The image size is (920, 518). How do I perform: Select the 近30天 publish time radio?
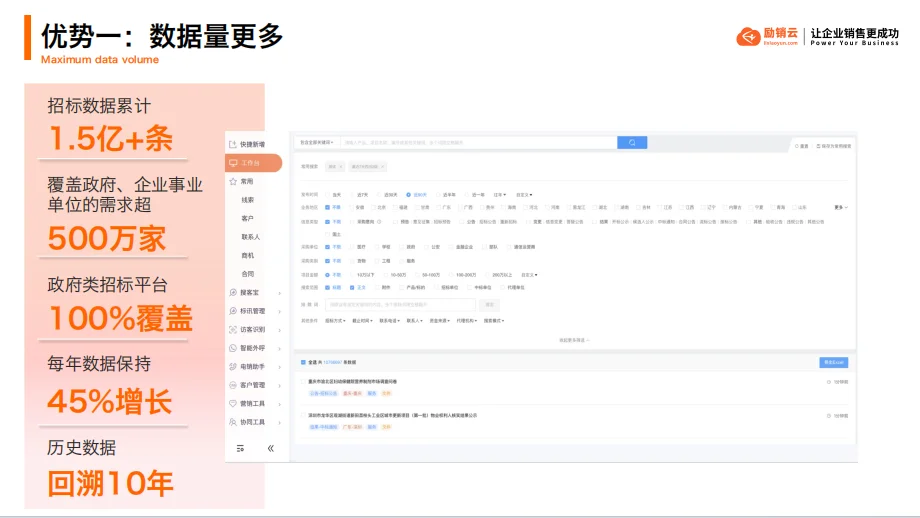[380, 195]
